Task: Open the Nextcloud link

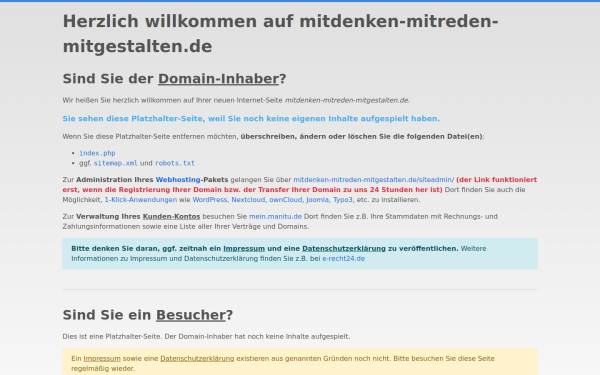Action: pyautogui.click(x=248, y=200)
